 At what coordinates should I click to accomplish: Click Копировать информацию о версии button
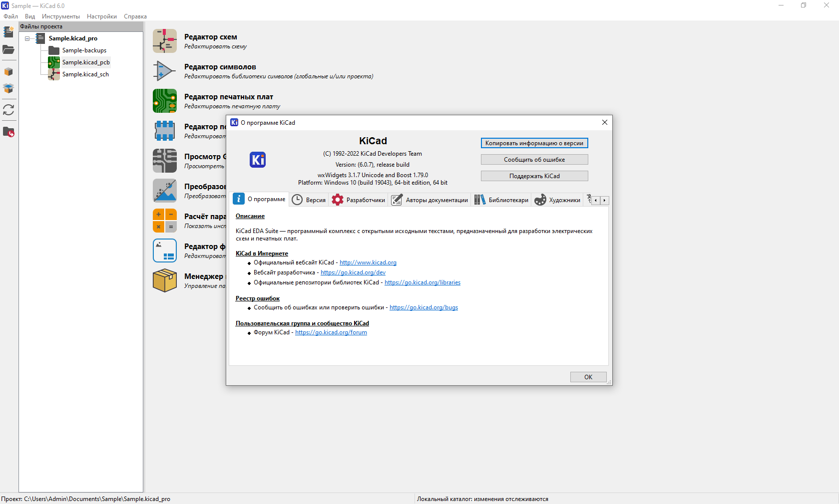click(x=534, y=143)
